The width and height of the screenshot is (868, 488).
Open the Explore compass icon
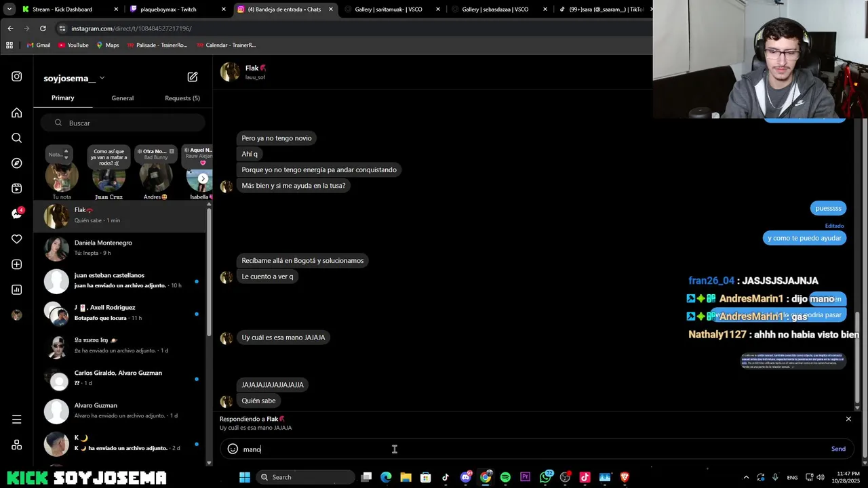(17, 163)
